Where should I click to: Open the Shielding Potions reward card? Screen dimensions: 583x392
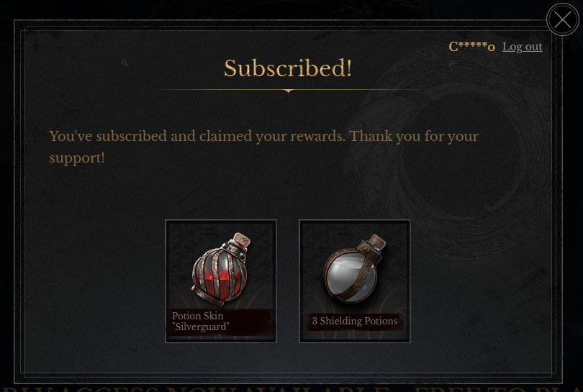tap(355, 281)
